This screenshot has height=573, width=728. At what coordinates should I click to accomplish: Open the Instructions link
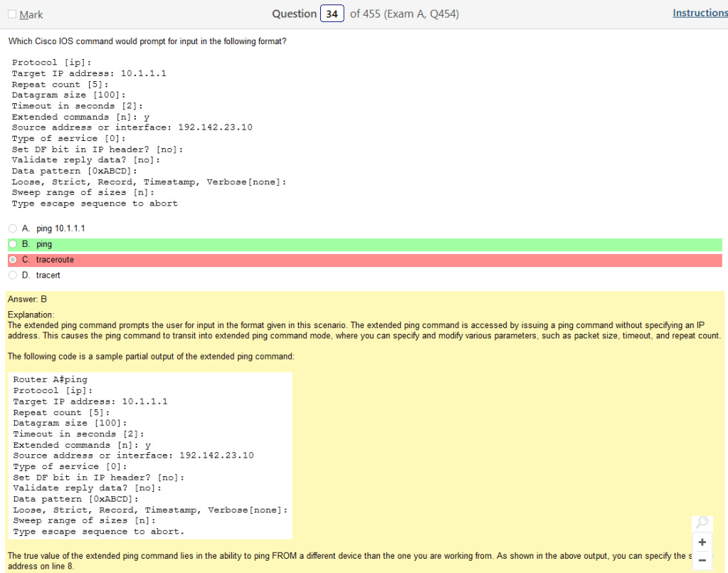pyautogui.click(x=700, y=13)
